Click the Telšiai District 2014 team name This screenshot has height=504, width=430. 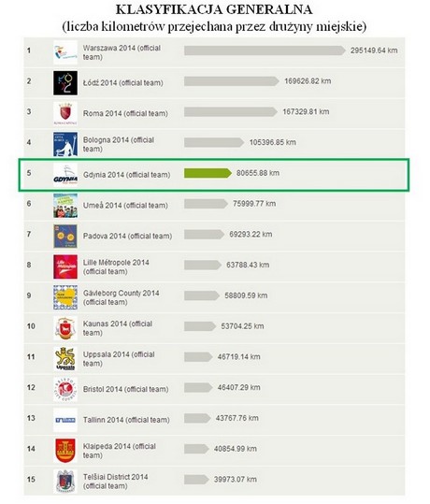pos(116,482)
